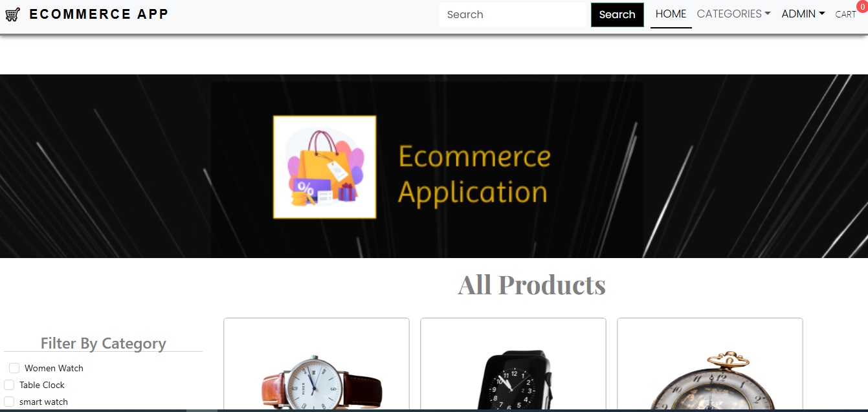Open the antique pocket watch product image
This screenshot has height=412, width=868.
tap(710, 382)
